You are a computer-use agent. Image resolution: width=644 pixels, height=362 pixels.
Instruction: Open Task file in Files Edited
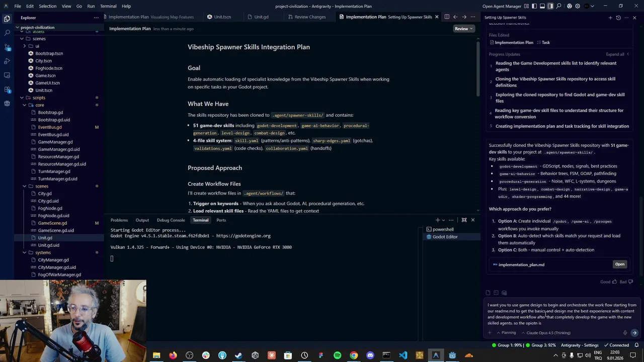coord(543,43)
